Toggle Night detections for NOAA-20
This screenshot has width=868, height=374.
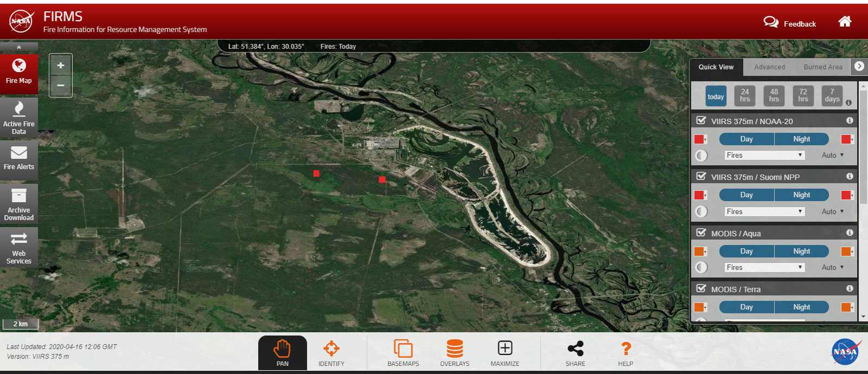pyautogui.click(x=802, y=139)
